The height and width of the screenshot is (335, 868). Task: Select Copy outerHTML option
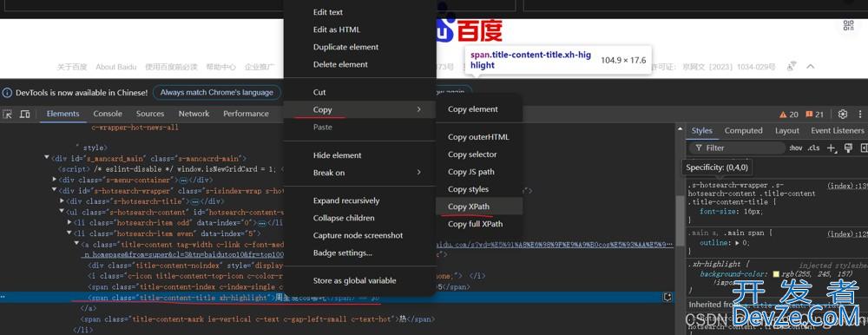tap(479, 137)
